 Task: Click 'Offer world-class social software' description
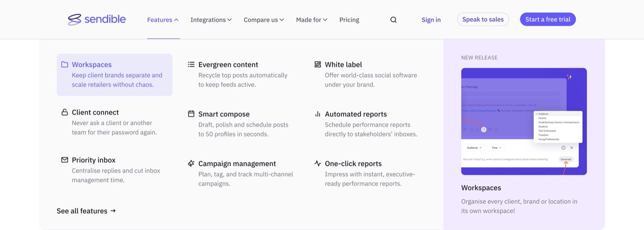click(x=371, y=80)
